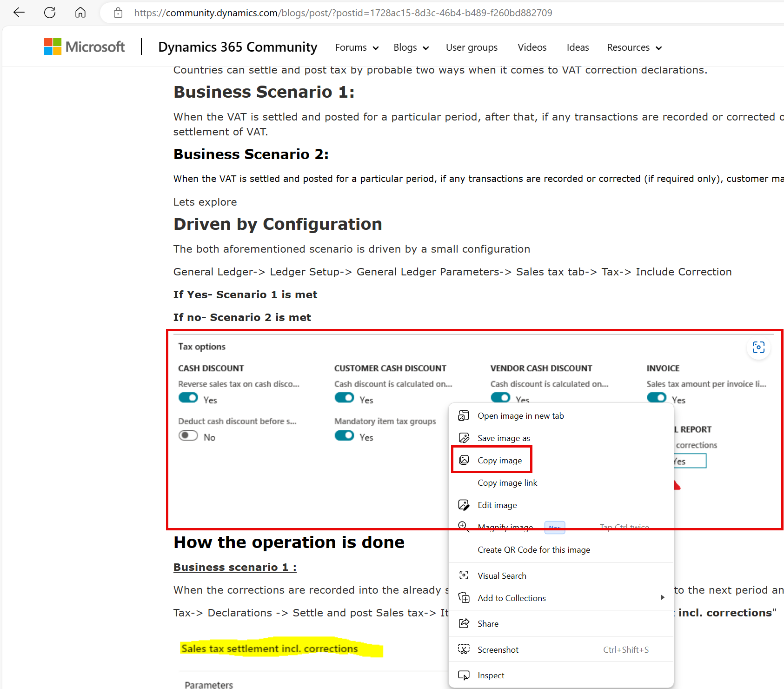
Task: Click the Magnify image zoom icon
Action: [x=463, y=526]
